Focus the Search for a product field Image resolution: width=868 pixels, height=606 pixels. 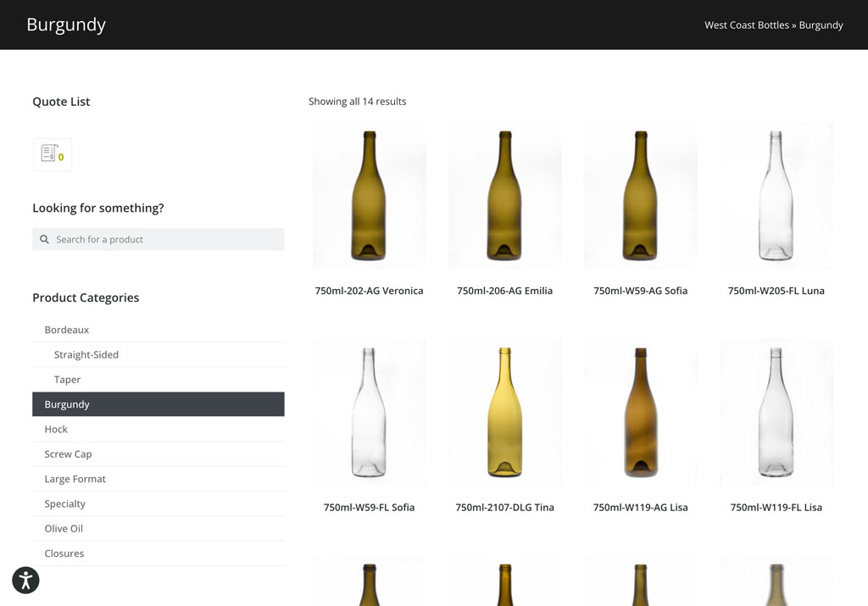click(159, 239)
